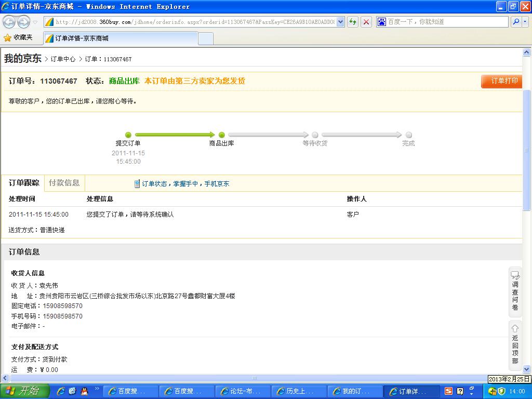Click the vertical scrollbar down arrow
This screenshot has height=399, width=532.
[527, 369]
